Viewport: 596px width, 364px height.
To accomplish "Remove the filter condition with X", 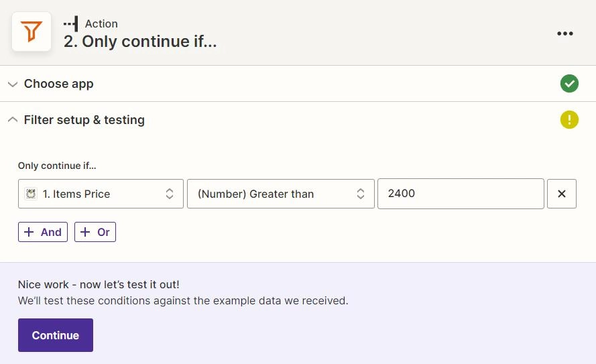I will 561,194.
